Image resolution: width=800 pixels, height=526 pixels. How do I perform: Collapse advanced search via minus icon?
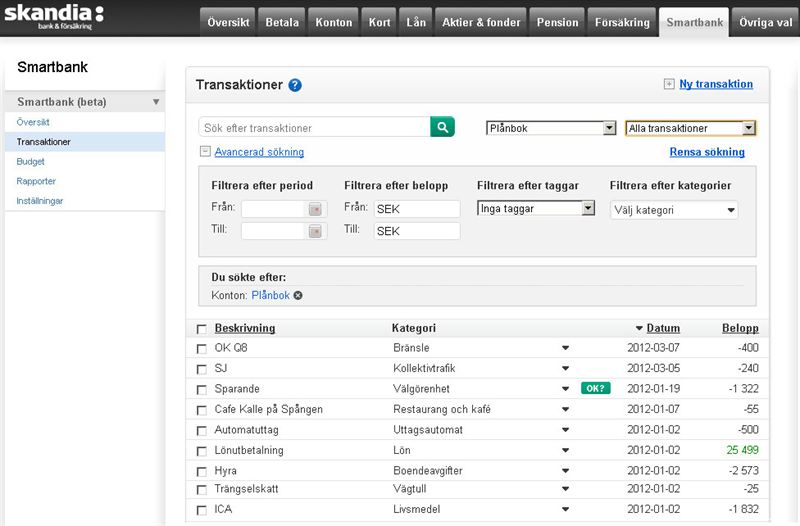pyautogui.click(x=205, y=152)
